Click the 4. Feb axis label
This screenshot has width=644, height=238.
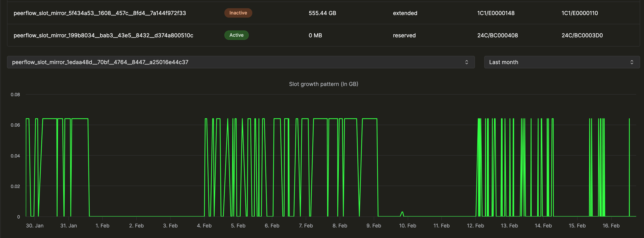(x=204, y=225)
